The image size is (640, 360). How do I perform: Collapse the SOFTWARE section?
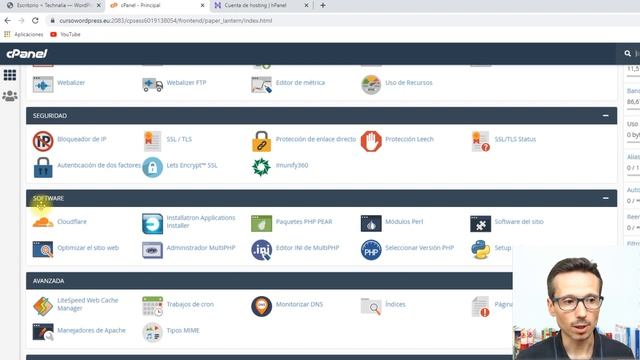(605, 198)
